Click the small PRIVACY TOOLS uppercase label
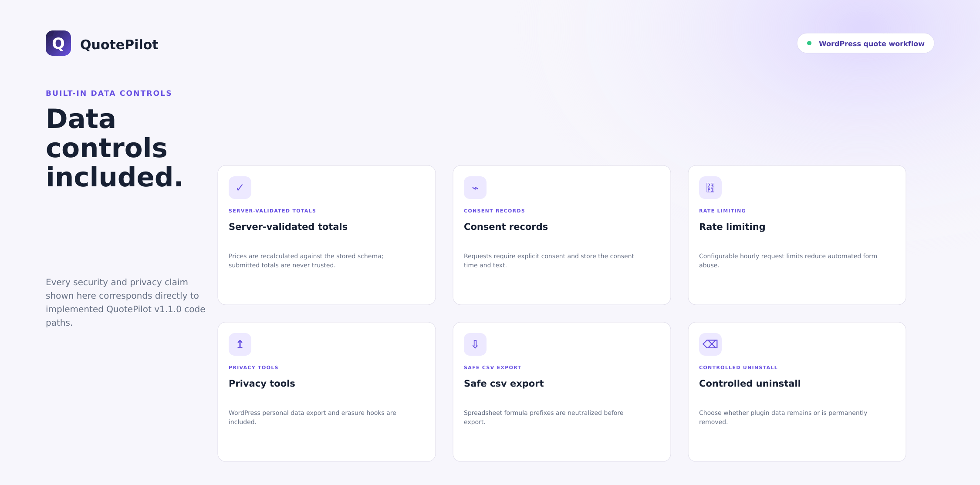The height and width of the screenshot is (485, 980). coord(253,367)
